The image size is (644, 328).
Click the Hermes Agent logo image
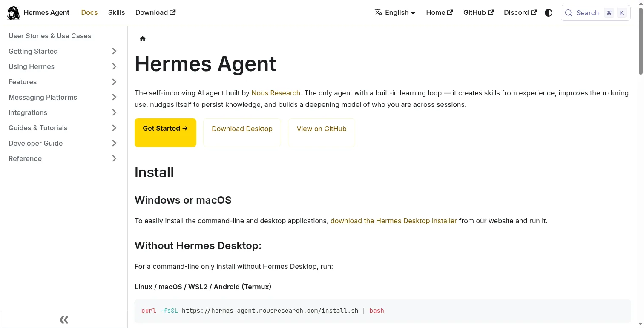pos(14,13)
